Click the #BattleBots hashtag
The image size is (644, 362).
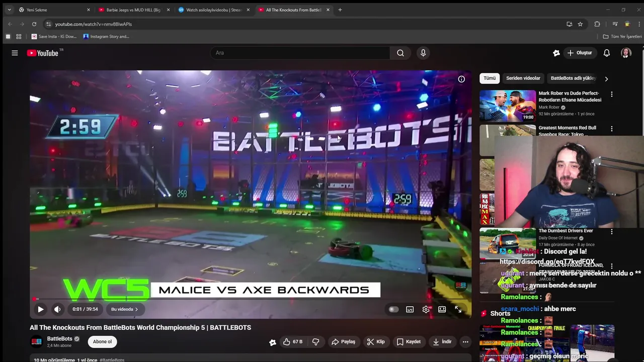[112, 360]
